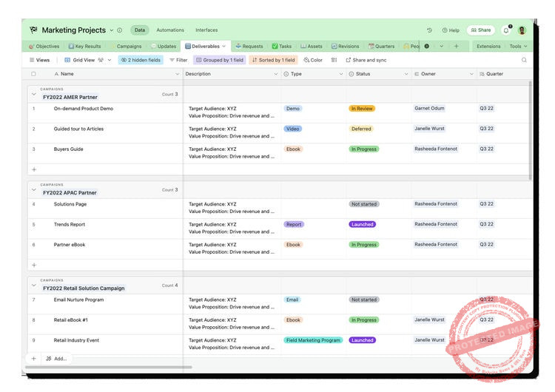Switch to the Objectives table tab
Screen dimensions: 555x392
44,47
